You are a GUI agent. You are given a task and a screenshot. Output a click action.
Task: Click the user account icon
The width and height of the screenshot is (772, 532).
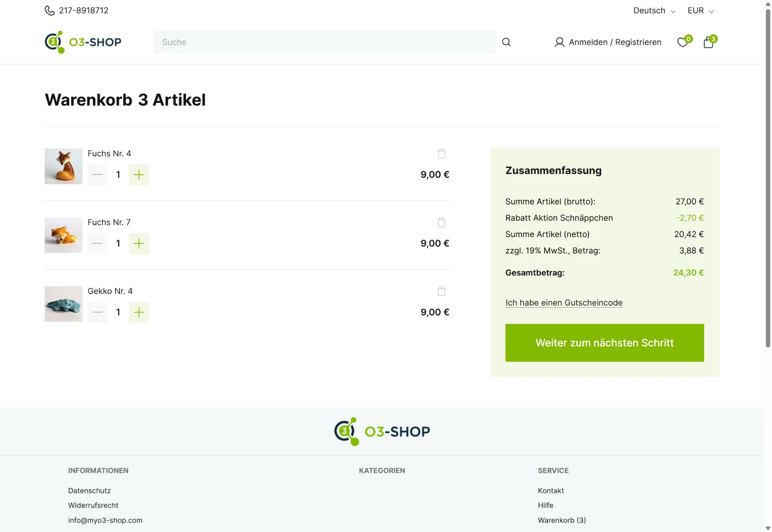(x=559, y=42)
